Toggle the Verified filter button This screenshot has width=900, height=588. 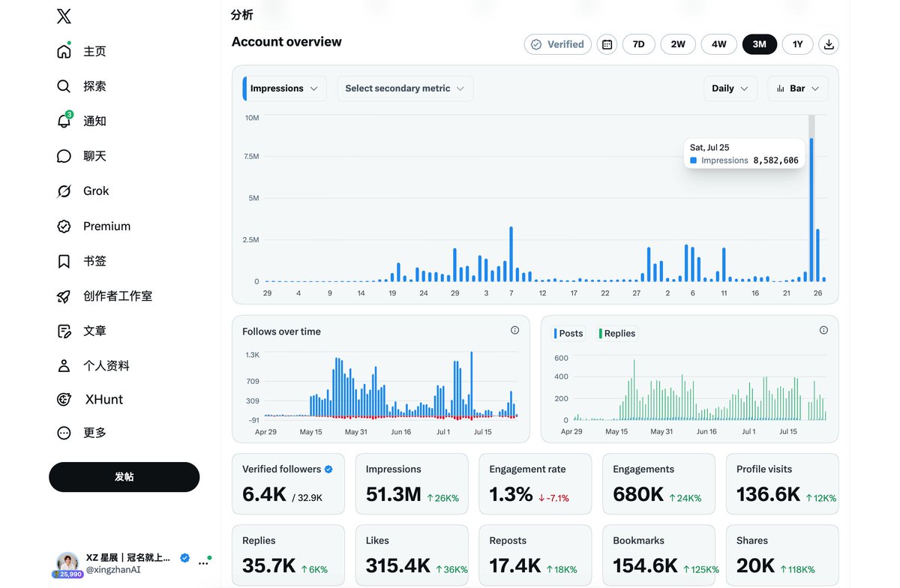pyautogui.click(x=558, y=44)
